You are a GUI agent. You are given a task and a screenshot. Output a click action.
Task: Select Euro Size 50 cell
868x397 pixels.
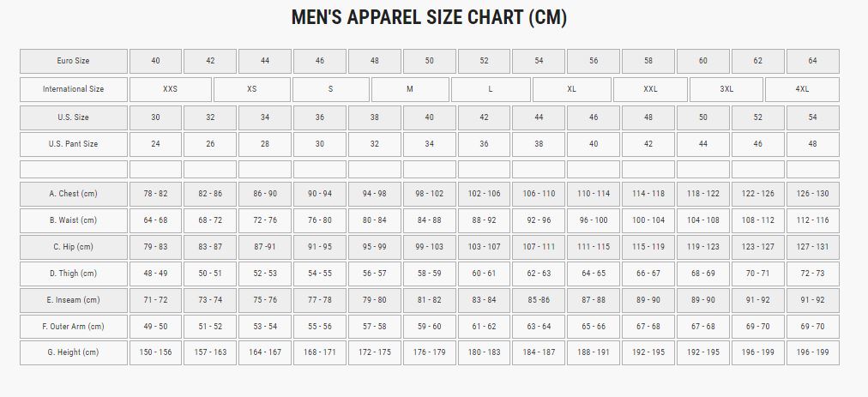(430, 61)
